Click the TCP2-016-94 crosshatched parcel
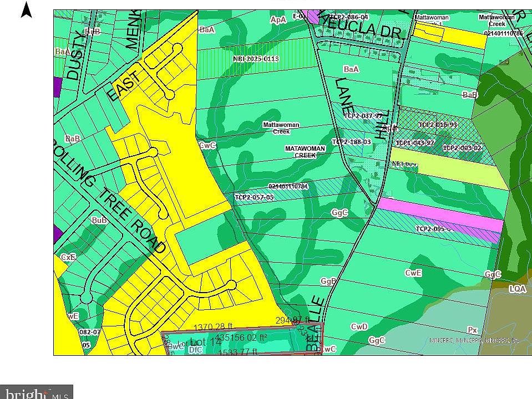Screen dimensions: 532x399 coord(439,126)
